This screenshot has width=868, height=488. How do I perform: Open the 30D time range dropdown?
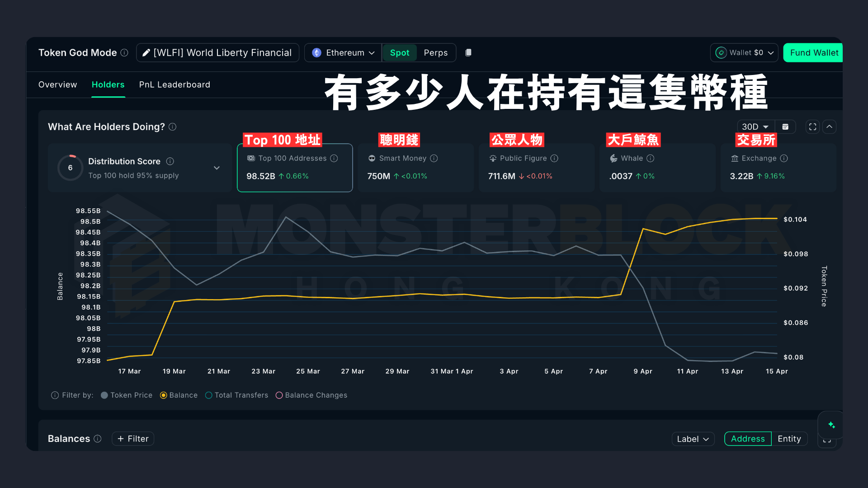[755, 127]
